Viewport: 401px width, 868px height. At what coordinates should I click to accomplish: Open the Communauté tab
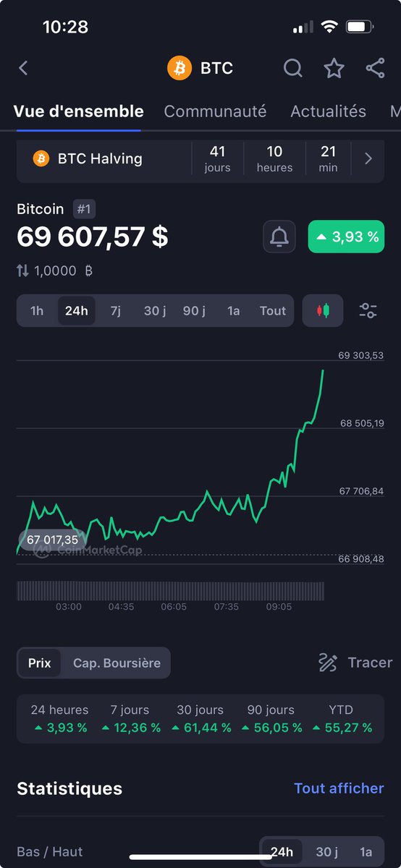pyautogui.click(x=215, y=111)
